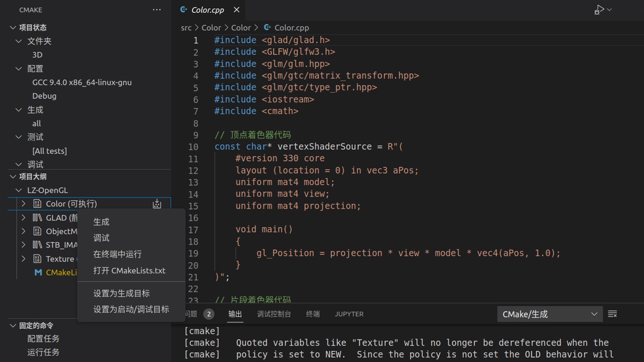Screen dimensions: 644x362
Task: Expand the Color (可执行) target
Action: (23, 204)
